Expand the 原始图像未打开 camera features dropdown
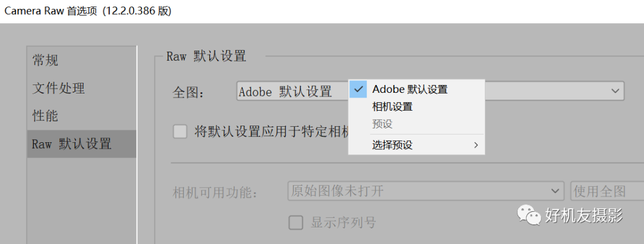 pyautogui.click(x=425, y=190)
